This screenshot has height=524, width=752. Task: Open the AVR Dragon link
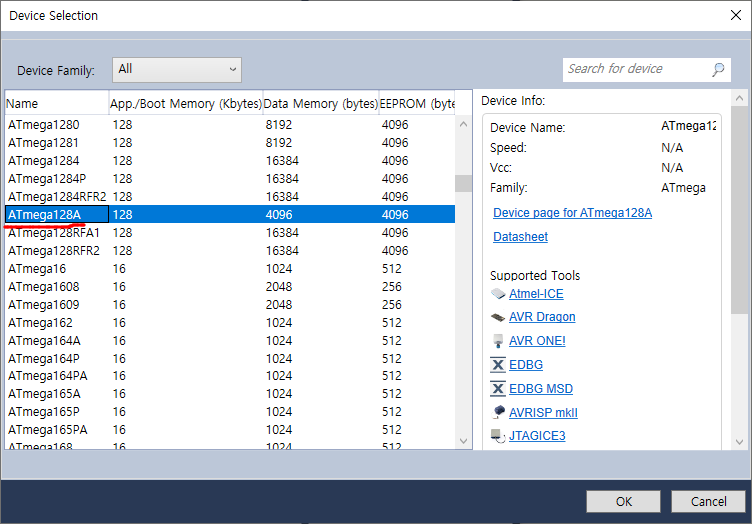point(542,317)
